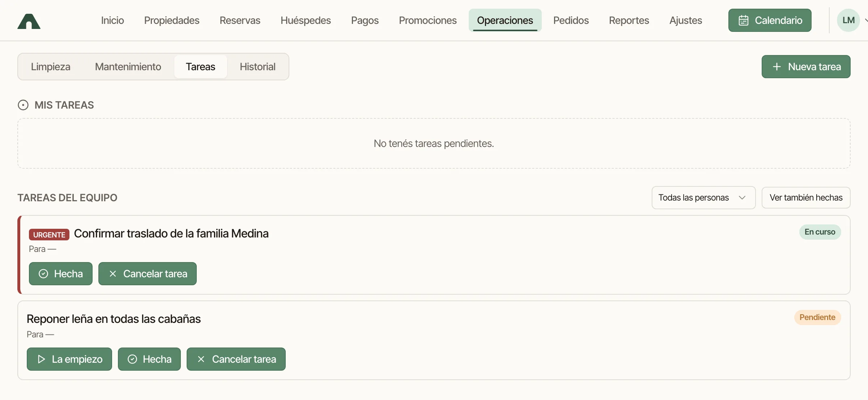Mark the Medina transfer task as Hecha
Image resolution: width=868 pixels, height=400 pixels.
(61, 274)
